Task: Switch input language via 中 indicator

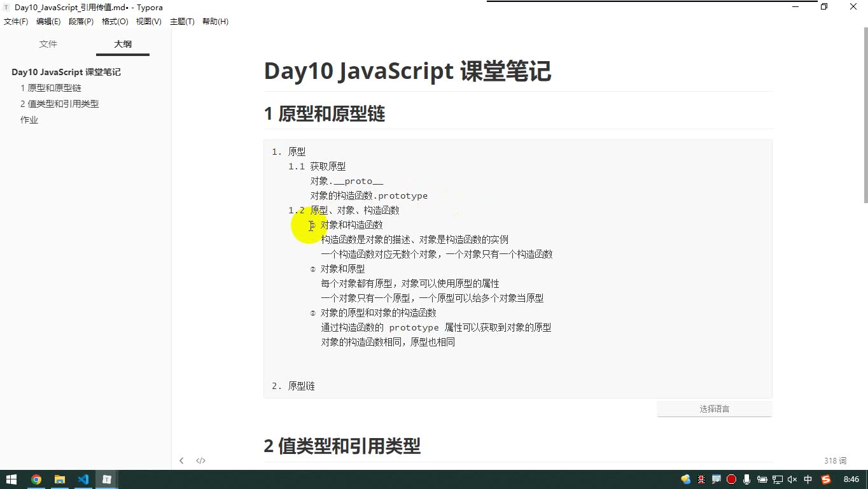Action: [x=808, y=479]
